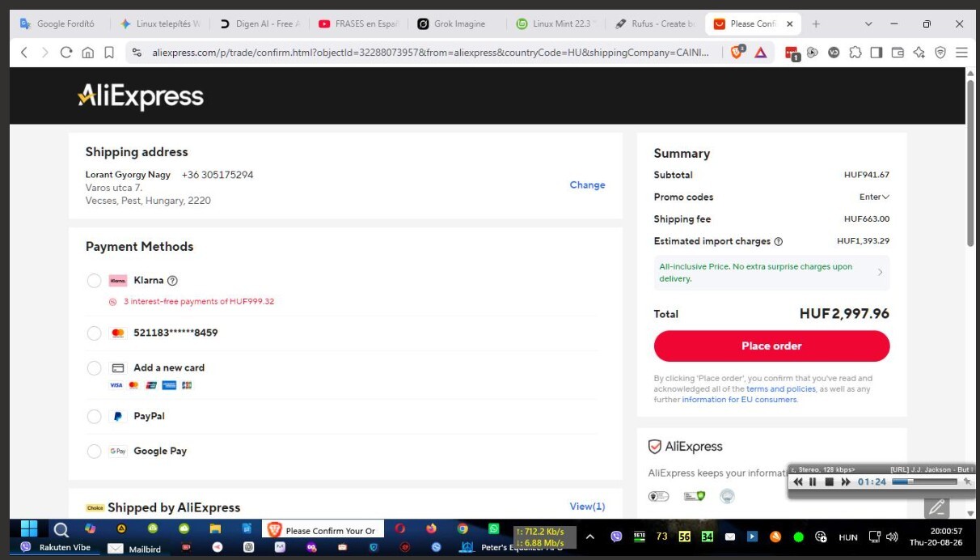Show import charges help icon
The width and height of the screenshot is (980, 560).
779,241
